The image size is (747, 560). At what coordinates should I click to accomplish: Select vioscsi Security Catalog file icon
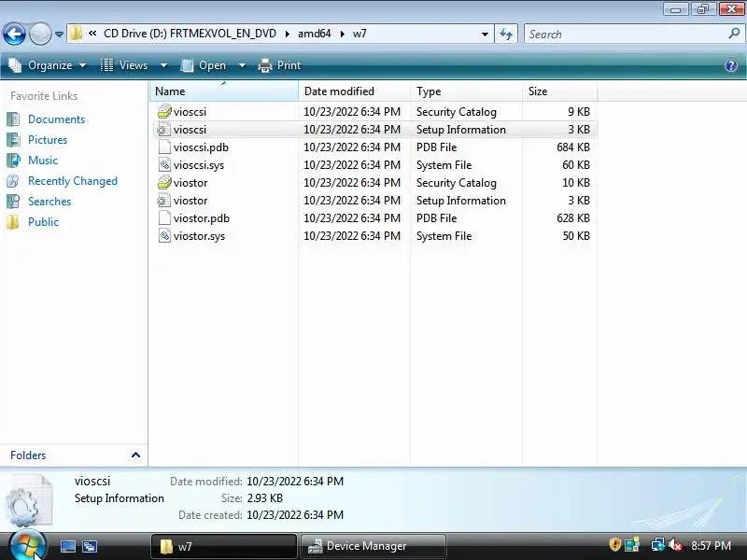pyautogui.click(x=164, y=112)
